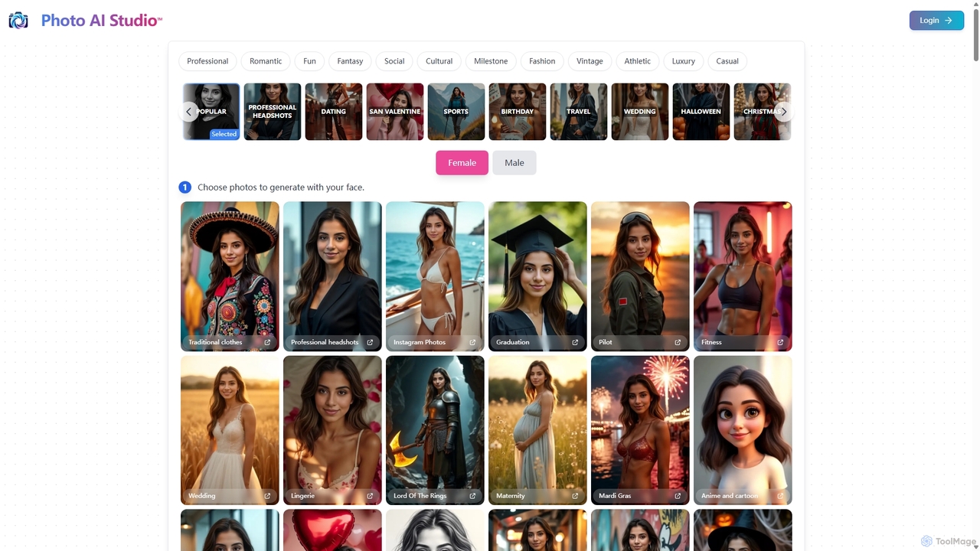
Task: Open external link icon on Maternity card
Action: [575, 496]
